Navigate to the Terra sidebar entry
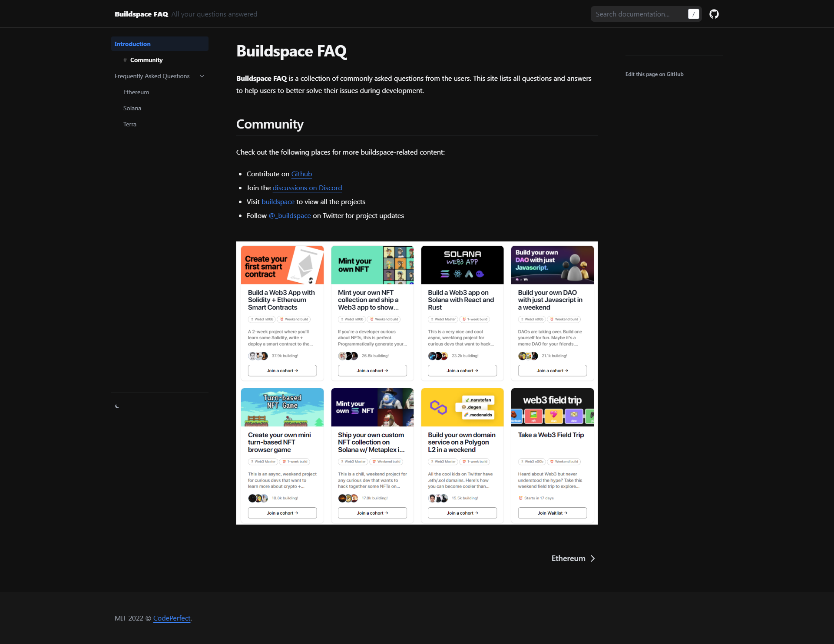 click(129, 124)
